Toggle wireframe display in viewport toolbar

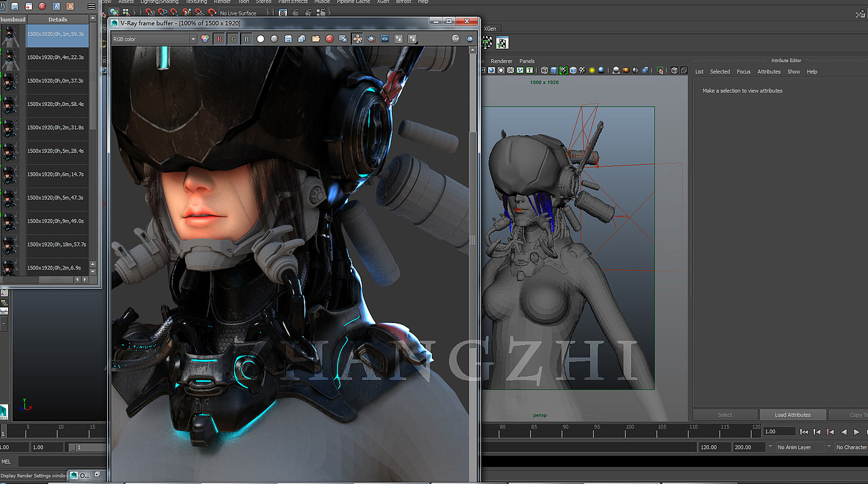click(545, 70)
